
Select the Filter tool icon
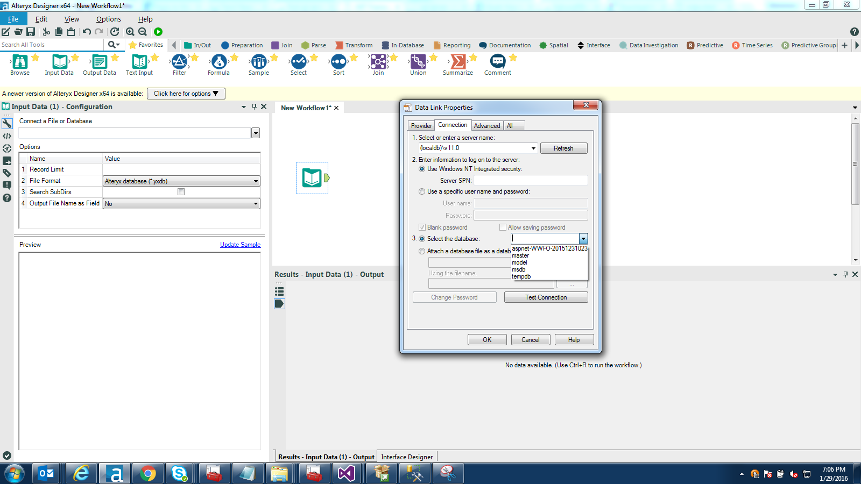coord(179,61)
